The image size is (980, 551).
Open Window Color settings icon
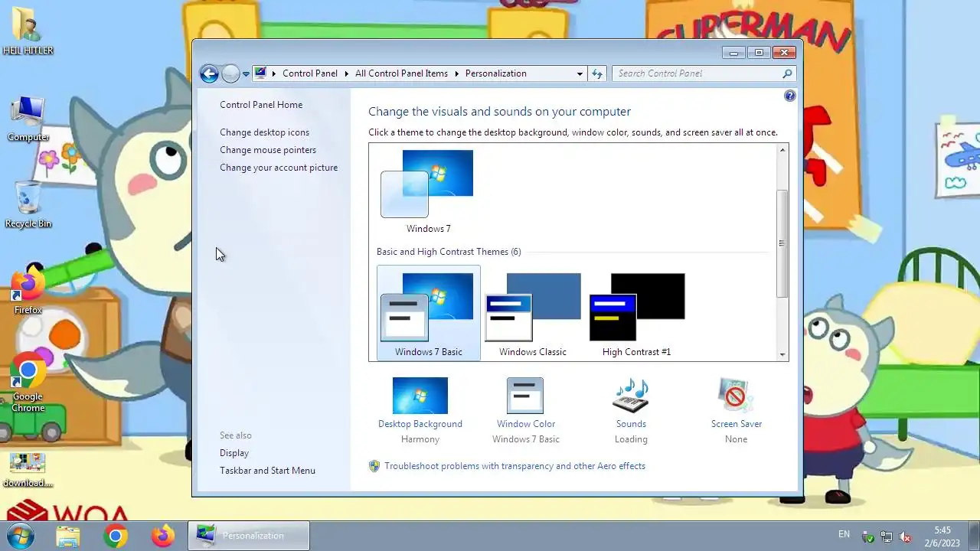click(x=525, y=396)
